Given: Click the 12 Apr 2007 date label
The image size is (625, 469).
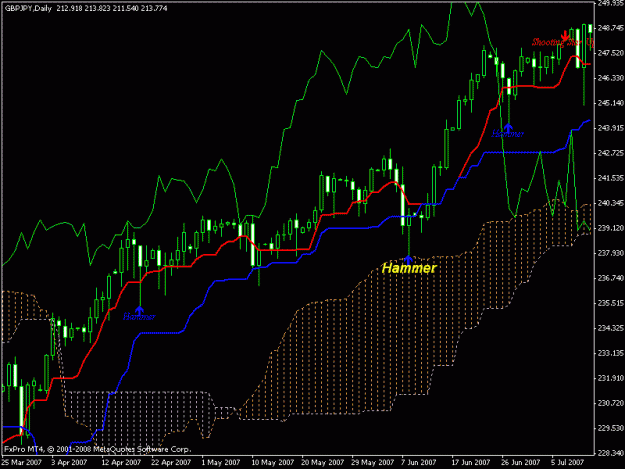Looking at the screenshot, I should coord(121,463).
